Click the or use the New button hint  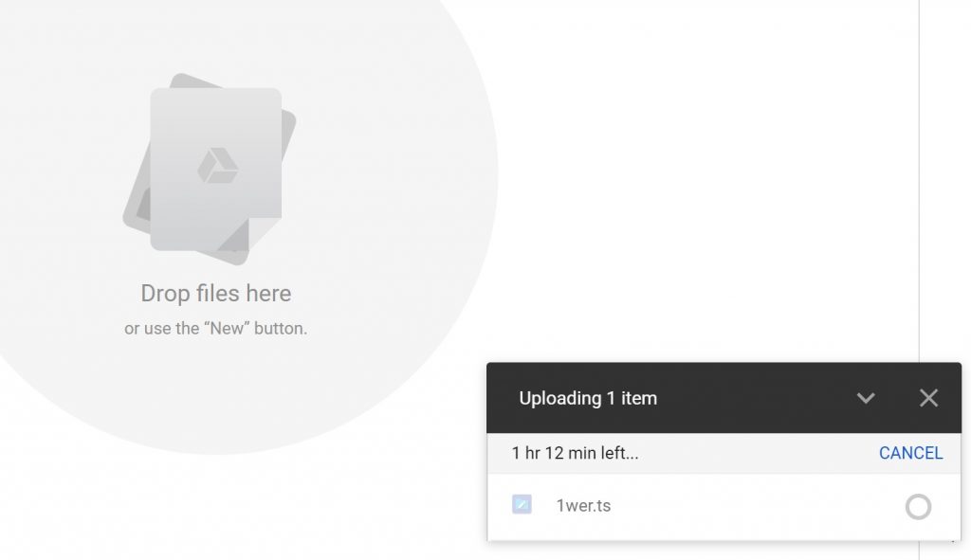[215, 329]
